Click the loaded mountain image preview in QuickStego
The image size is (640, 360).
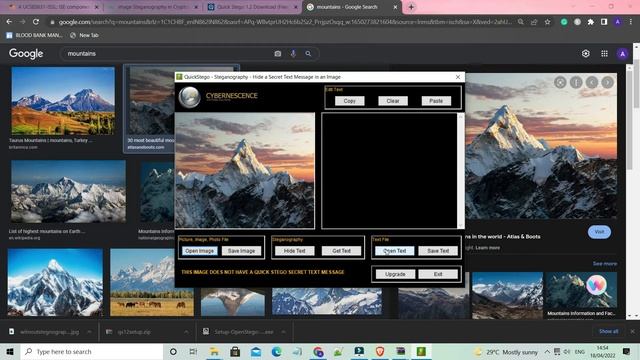[245, 171]
